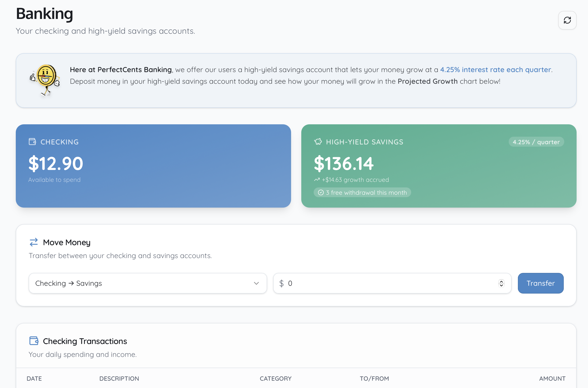Click the Checking Transactions section title
This screenshot has width=588, height=388.
click(x=85, y=341)
